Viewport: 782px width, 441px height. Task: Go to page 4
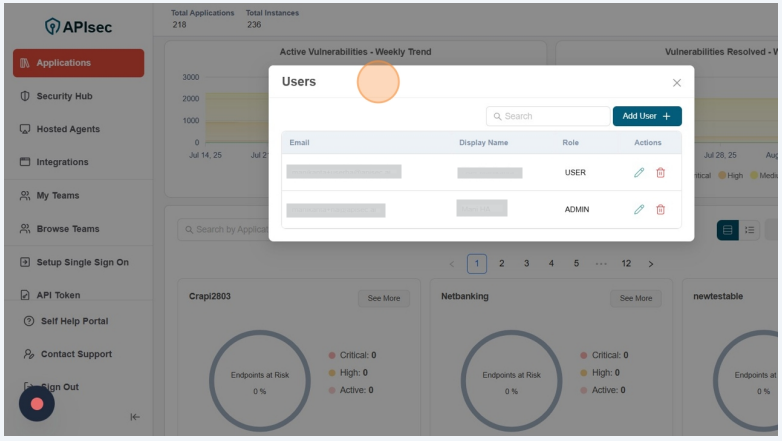point(551,264)
